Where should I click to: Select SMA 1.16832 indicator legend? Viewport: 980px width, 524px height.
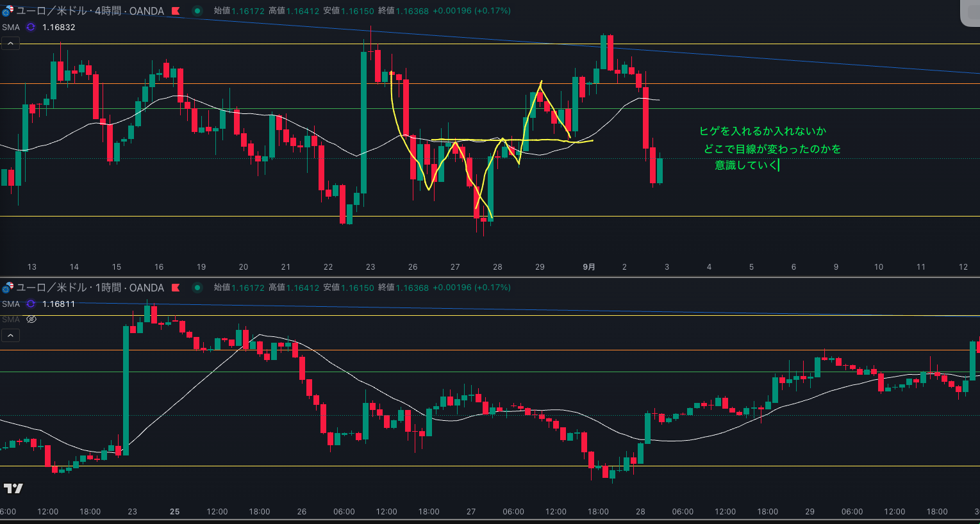click(x=38, y=27)
